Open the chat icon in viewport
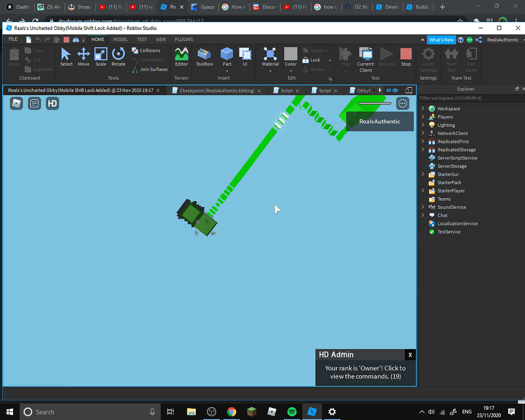Image resolution: width=525 pixels, height=420 pixels. 34,103
